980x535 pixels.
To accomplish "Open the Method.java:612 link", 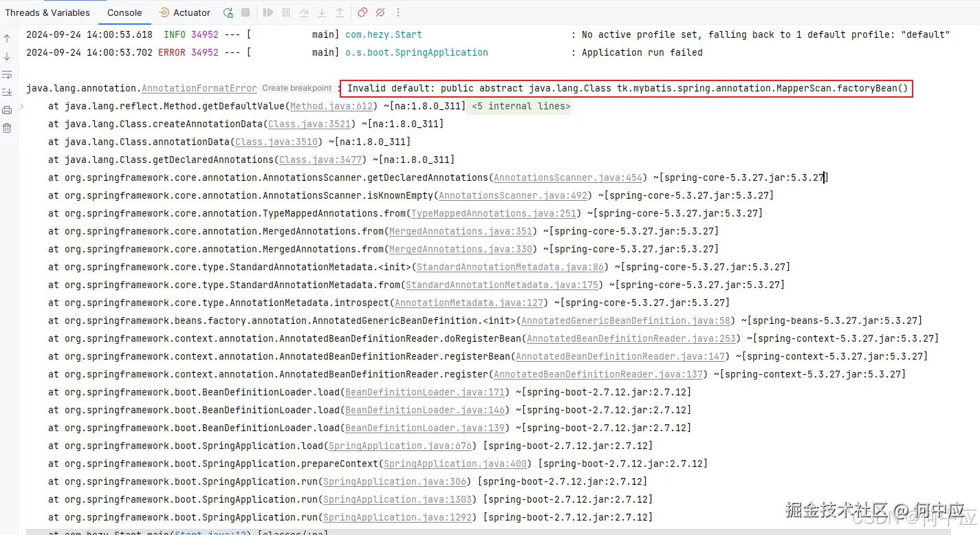I will [x=331, y=106].
